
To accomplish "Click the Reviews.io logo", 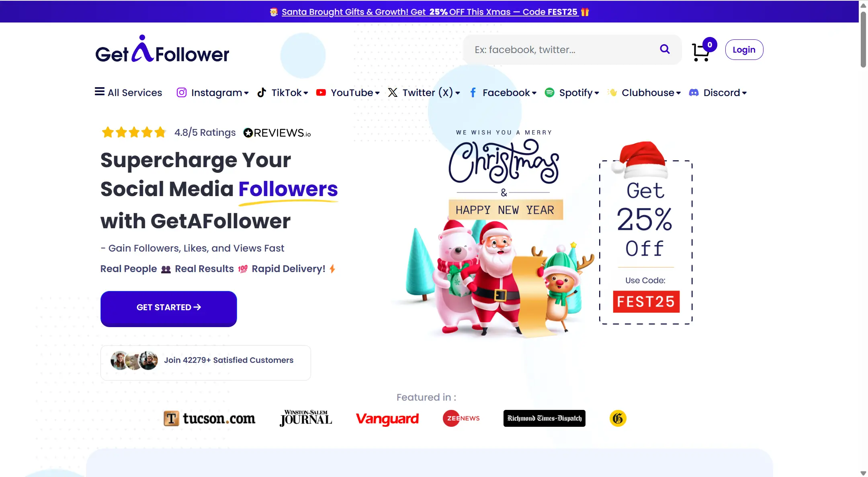I will pos(277,133).
